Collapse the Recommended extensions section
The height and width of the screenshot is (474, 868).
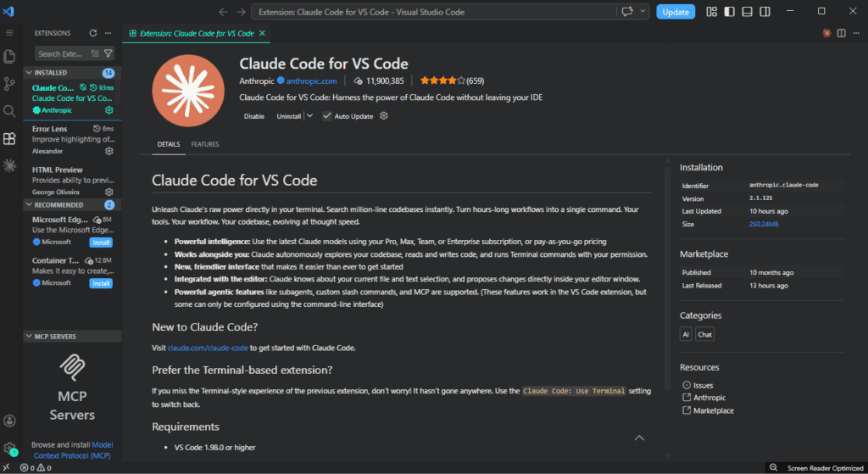72,205
